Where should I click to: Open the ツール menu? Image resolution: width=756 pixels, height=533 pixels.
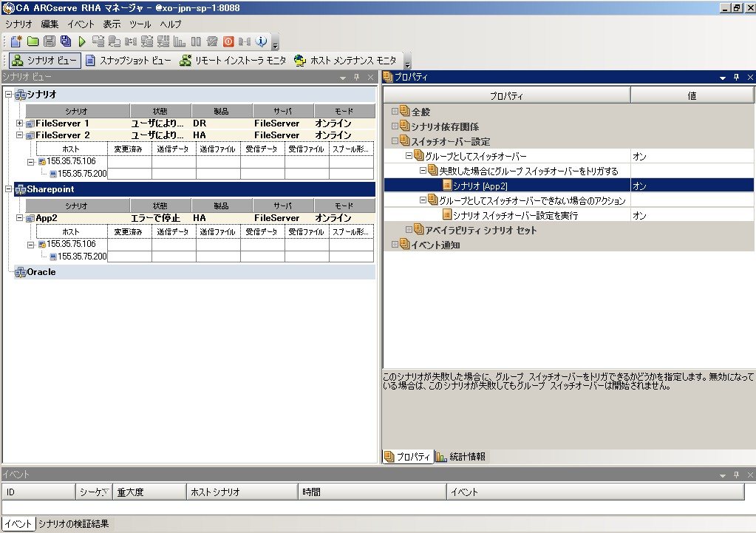140,24
